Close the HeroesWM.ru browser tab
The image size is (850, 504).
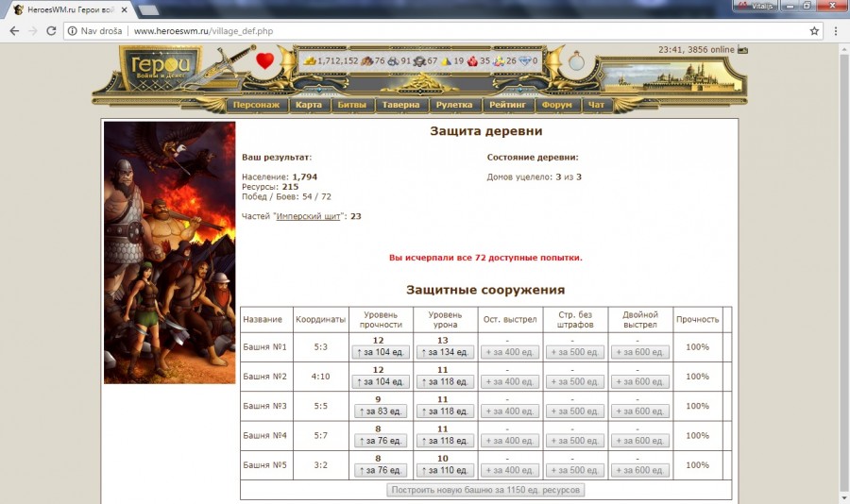124,9
